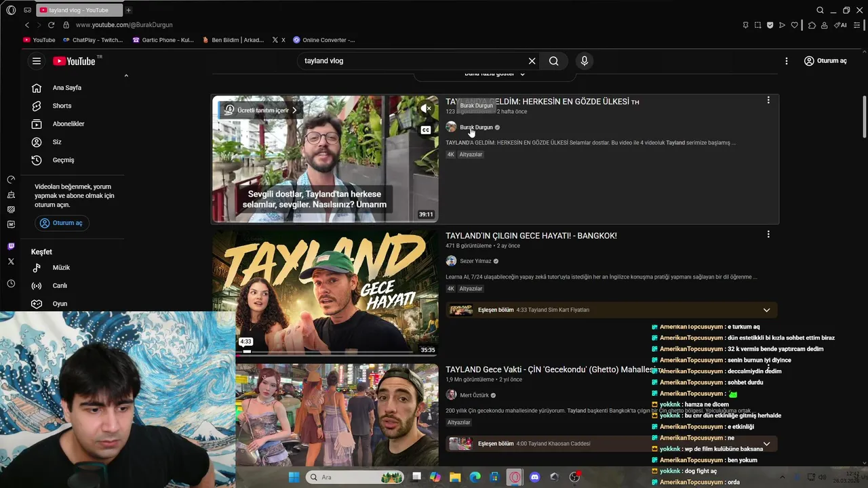
Task: Open the Opera snapshot tool icon
Action: click(x=757, y=25)
